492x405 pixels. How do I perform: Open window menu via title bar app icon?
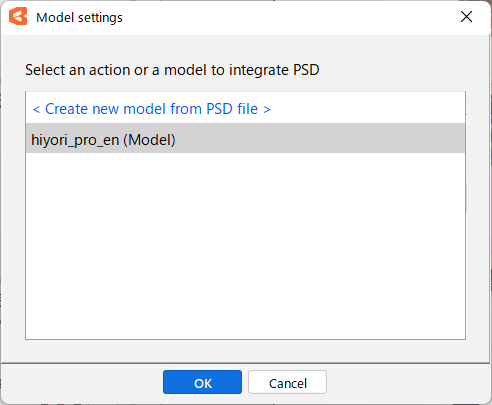[x=18, y=16]
